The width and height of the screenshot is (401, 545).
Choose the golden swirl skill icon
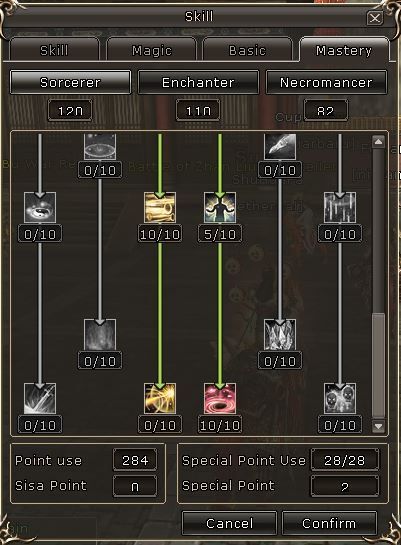coord(160,399)
